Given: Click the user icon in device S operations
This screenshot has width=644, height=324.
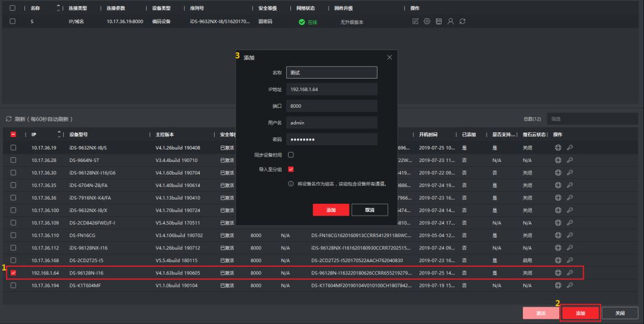Looking at the screenshot, I should coord(451,21).
